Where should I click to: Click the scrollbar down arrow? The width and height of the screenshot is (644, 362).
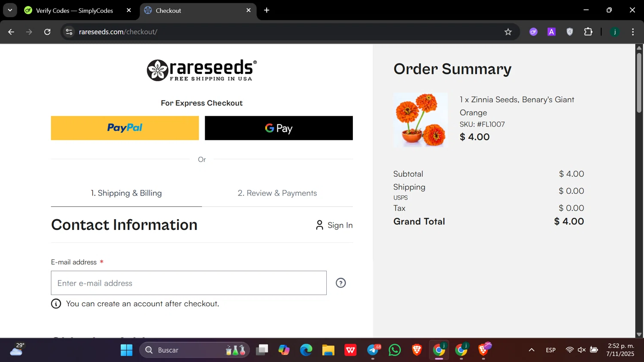point(639,334)
